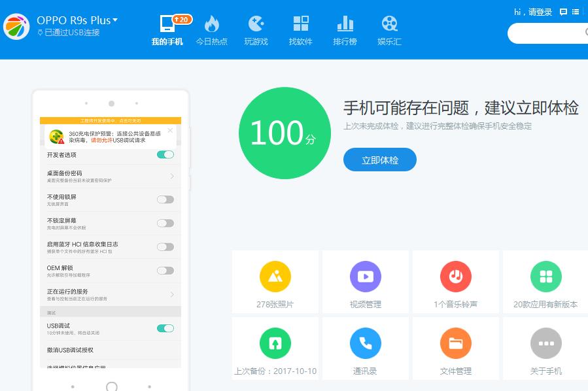Close the 360充电保护预警 notification
The image size is (588, 391).
(170, 131)
